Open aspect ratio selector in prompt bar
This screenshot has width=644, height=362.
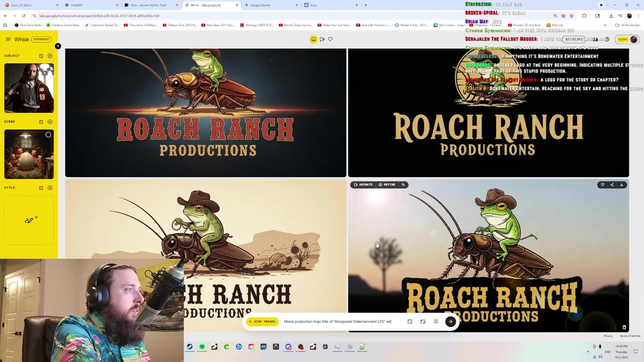423,322
